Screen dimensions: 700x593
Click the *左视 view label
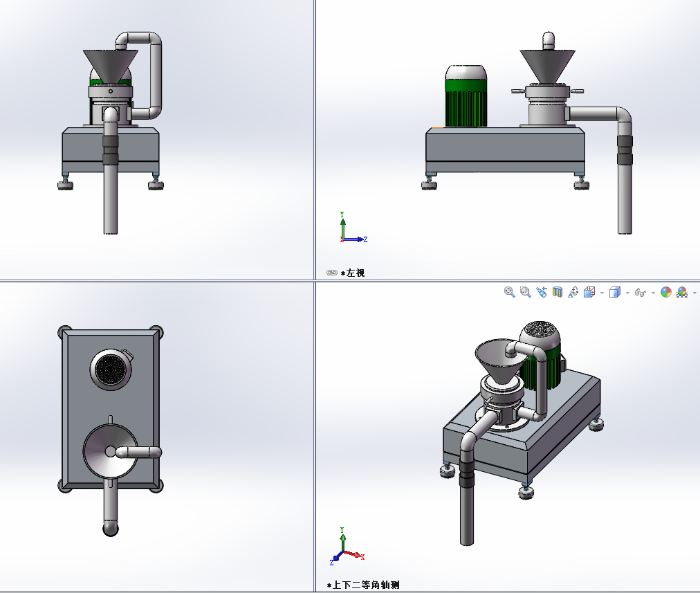(x=353, y=273)
